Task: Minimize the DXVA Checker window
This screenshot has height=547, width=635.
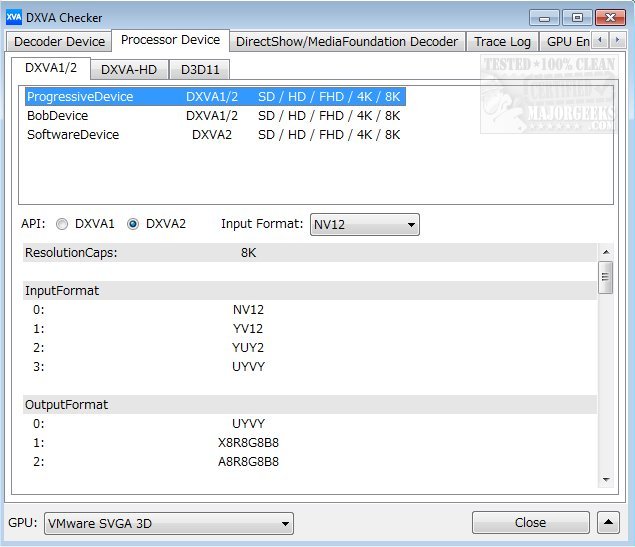Action: (x=544, y=18)
